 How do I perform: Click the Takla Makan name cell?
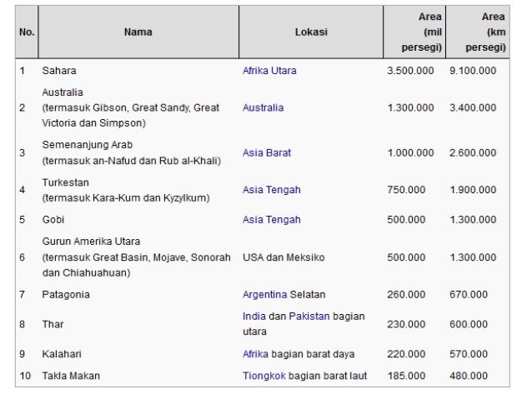71,376
